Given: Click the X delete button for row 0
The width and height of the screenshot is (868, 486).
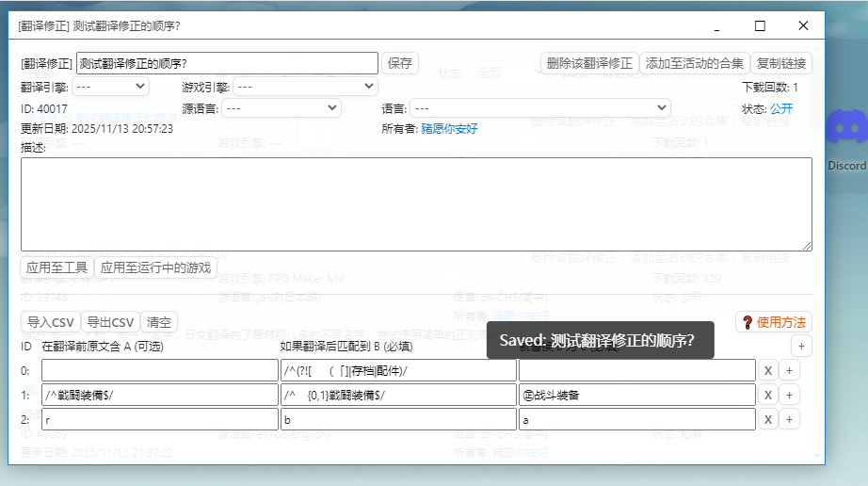Looking at the screenshot, I should tap(768, 370).
